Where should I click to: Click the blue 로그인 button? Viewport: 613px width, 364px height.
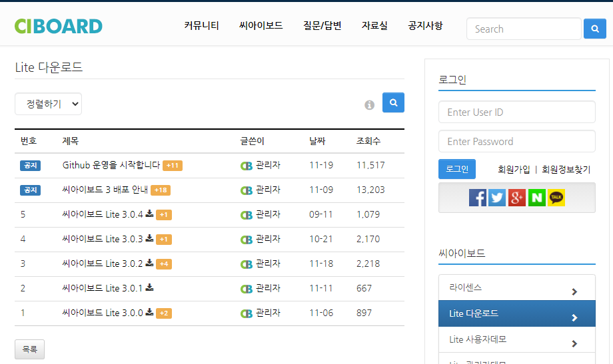point(457,169)
